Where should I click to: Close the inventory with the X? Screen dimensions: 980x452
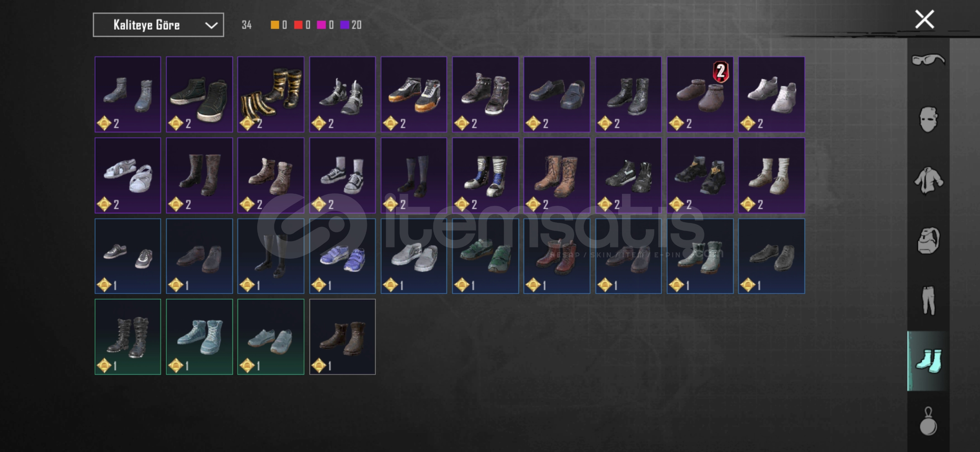[924, 19]
